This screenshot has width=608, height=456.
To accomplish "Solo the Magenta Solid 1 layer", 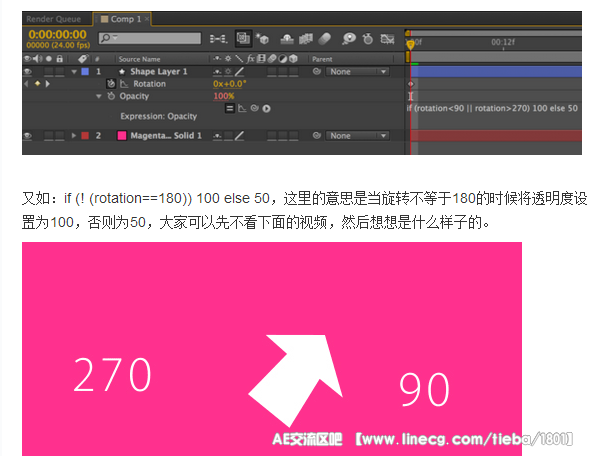I will tap(48, 136).
